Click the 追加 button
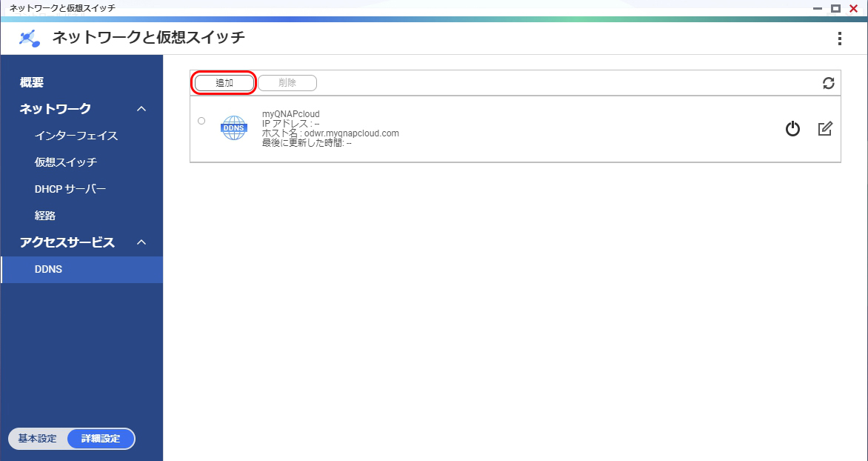Image resolution: width=868 pixels, height=461 pixels. point(224,83)
